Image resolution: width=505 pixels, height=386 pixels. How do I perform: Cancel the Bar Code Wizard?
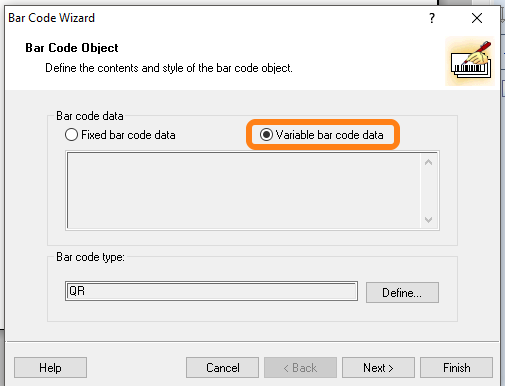tap(222, 368)
